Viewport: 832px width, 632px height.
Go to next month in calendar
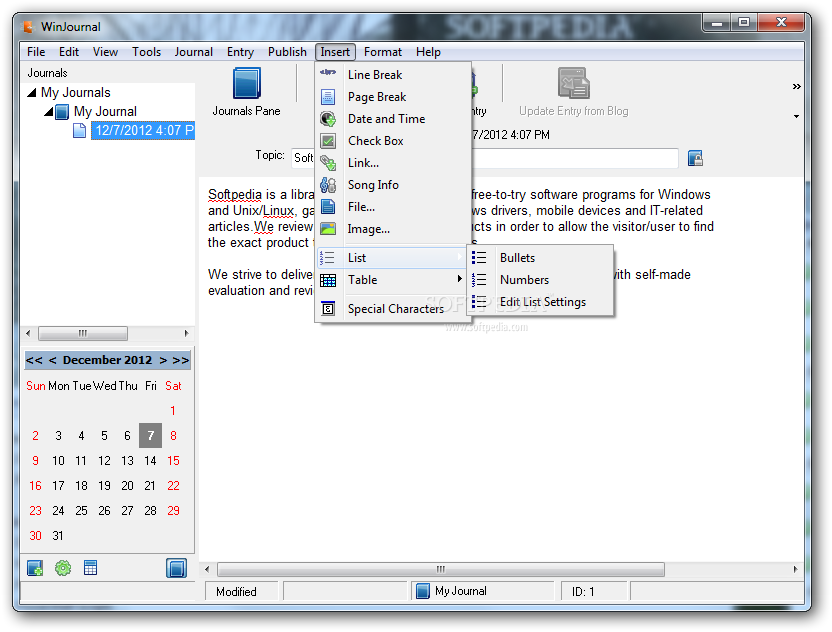pos(163,360)
